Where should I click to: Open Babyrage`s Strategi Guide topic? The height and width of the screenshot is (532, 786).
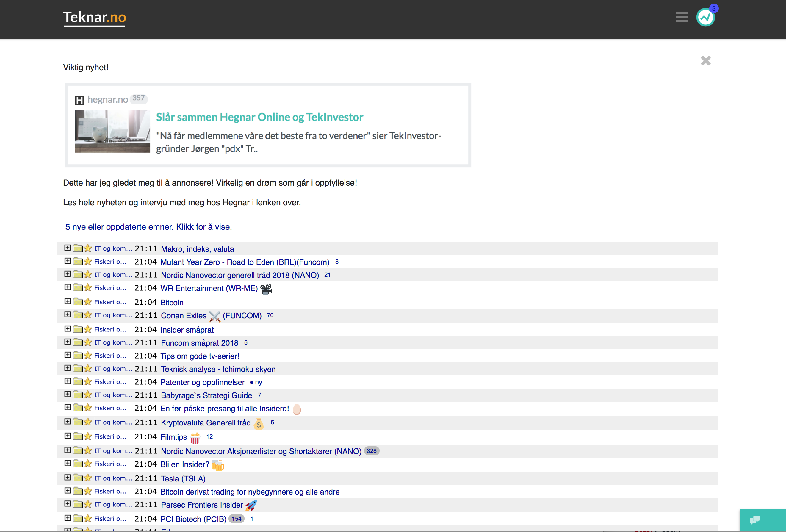[x=206, y=395]
